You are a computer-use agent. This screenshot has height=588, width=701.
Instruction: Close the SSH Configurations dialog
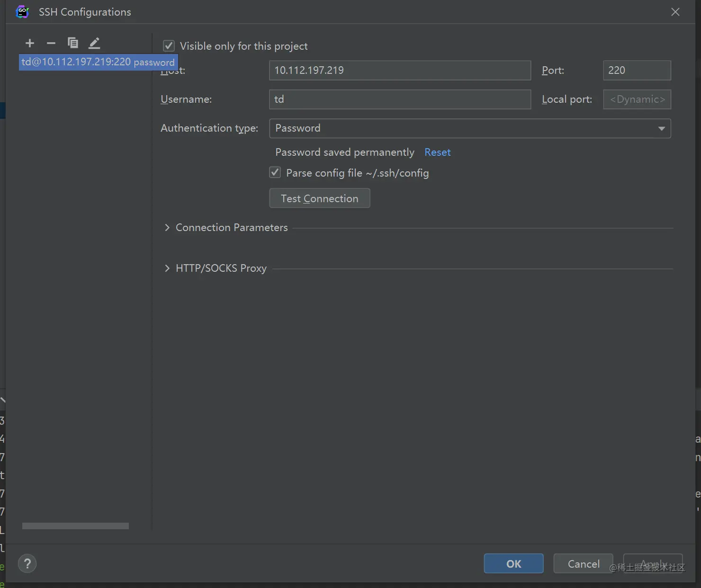675,12
